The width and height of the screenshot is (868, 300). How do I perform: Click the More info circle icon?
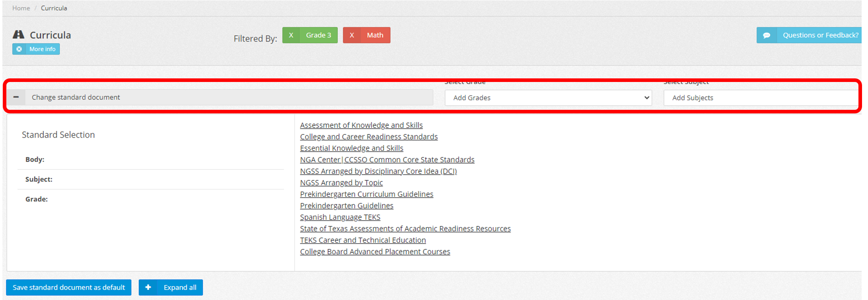tap(19, 49)
